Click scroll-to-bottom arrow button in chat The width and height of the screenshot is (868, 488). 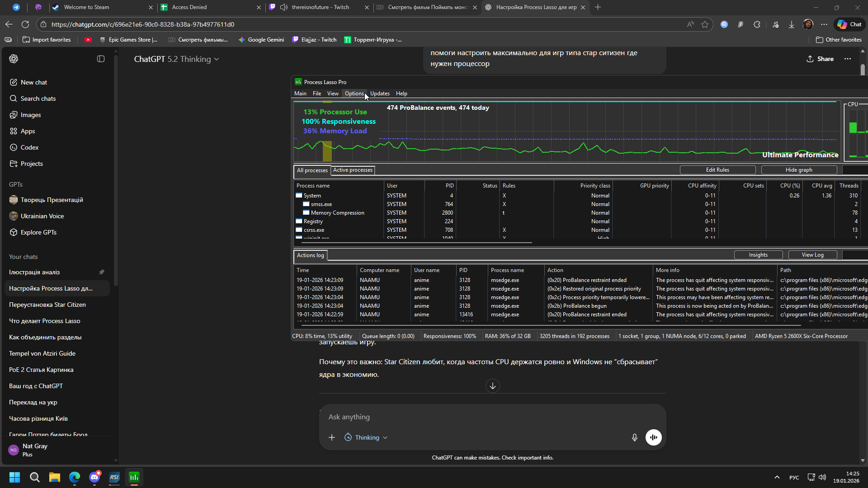492,386
